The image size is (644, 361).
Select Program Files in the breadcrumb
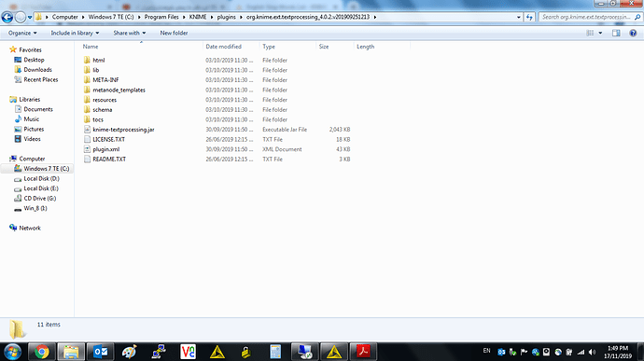click(161, 17)
